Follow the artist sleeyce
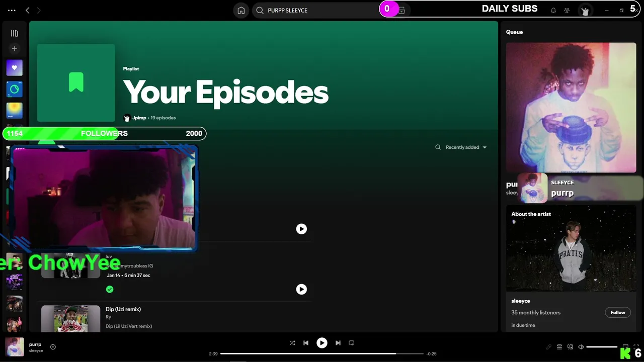Screen dimensions: 644x362 pos(618,313)
